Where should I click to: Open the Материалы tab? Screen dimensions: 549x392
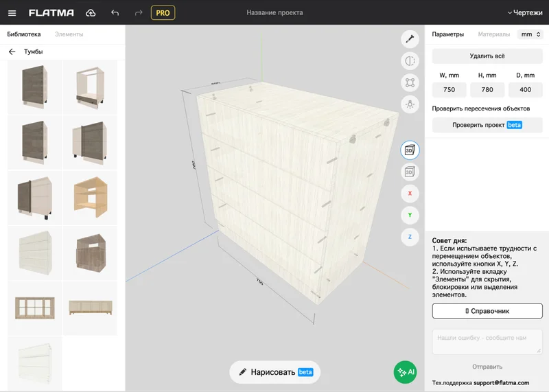click(x=493, y=34)
